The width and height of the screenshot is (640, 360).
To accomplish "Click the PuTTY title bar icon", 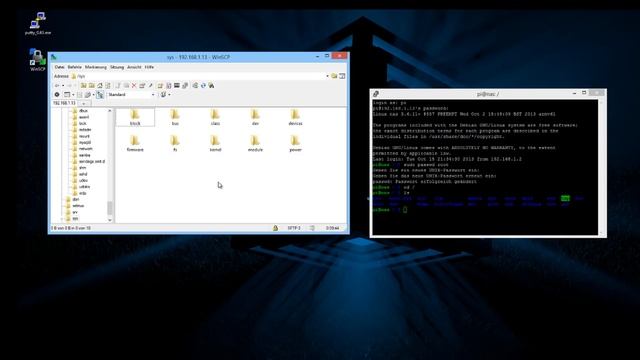I will pyautogui.click(x=376, y=94).
